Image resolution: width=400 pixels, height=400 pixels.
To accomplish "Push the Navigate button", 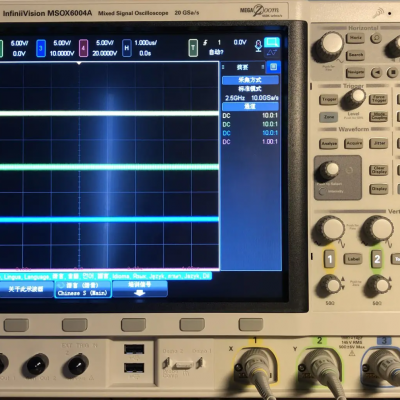I will pos(355,72).
